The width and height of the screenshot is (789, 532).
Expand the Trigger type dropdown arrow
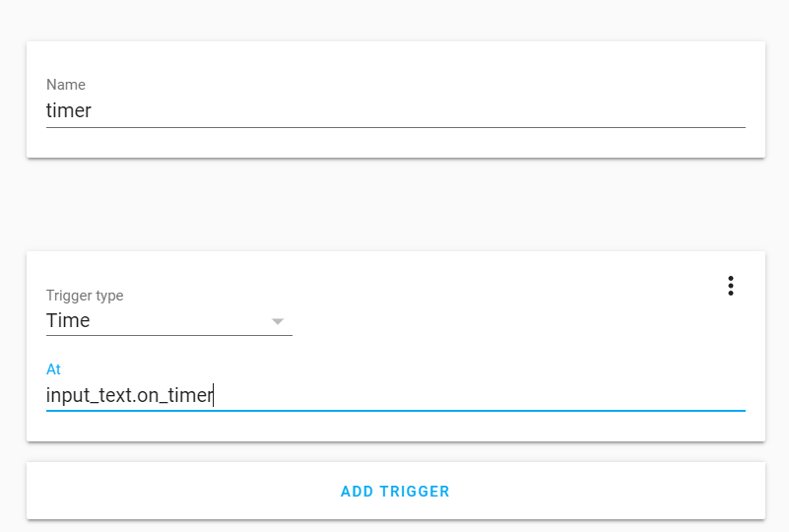(x=278, y=321)
